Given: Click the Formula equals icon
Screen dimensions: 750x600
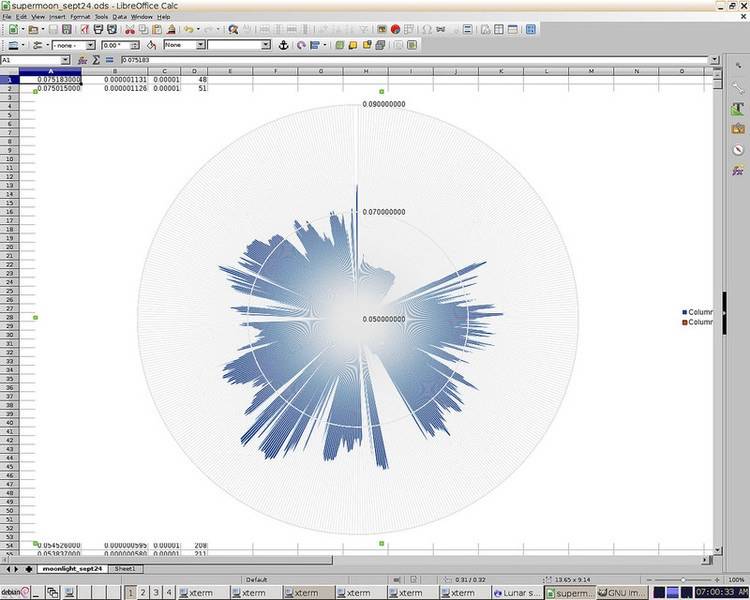Looking at the screenshot, I should 110,60.
